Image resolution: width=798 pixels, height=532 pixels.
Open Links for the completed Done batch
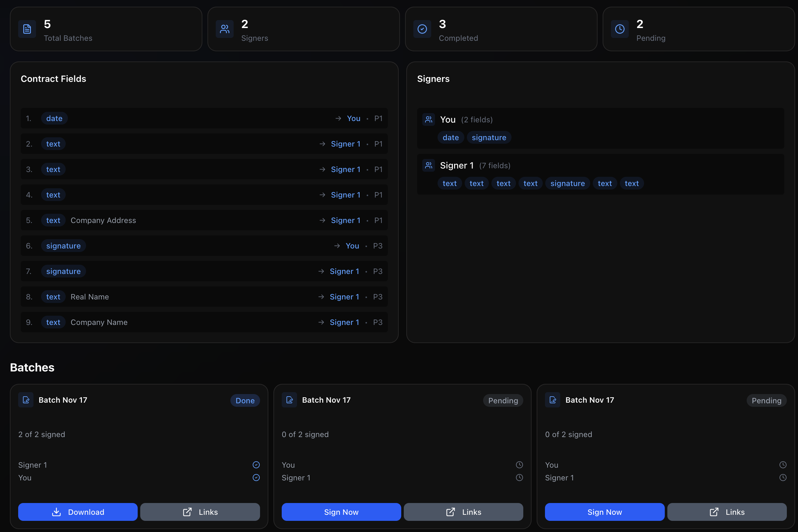(x=199, y=512)
